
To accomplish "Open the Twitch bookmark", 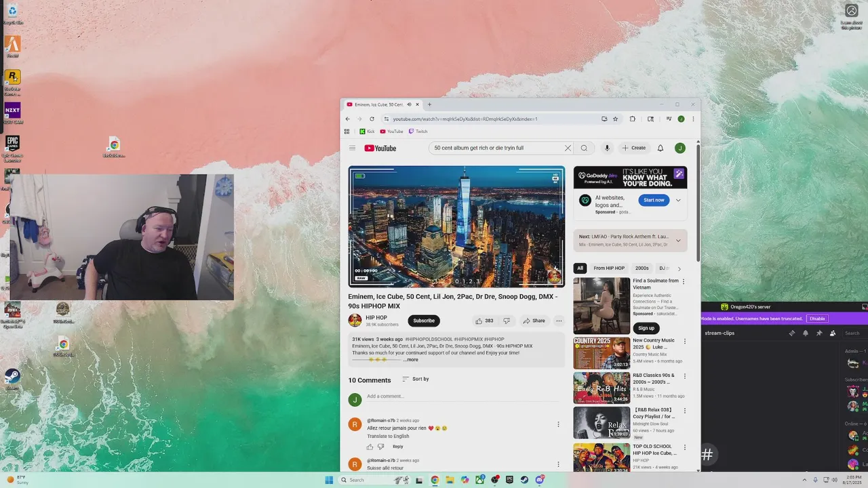I will tap(418, 131).
